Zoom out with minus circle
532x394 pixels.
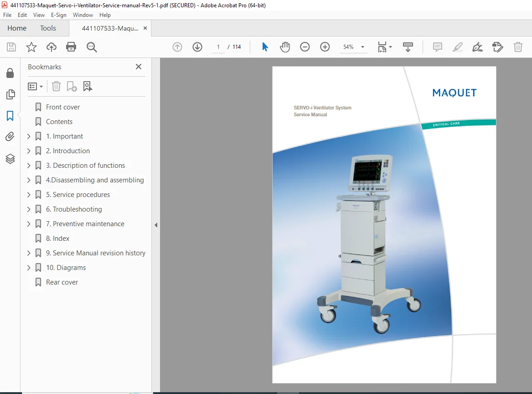coord(305,47)
